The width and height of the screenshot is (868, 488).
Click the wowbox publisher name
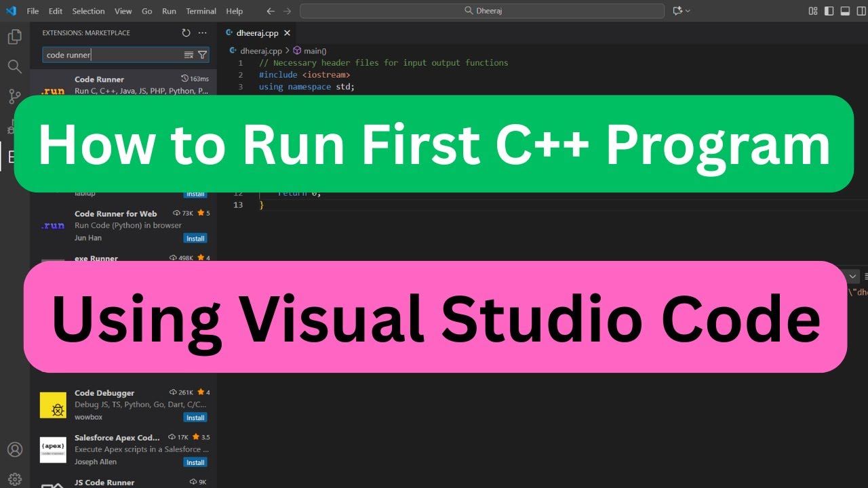(x=89, y=417)
